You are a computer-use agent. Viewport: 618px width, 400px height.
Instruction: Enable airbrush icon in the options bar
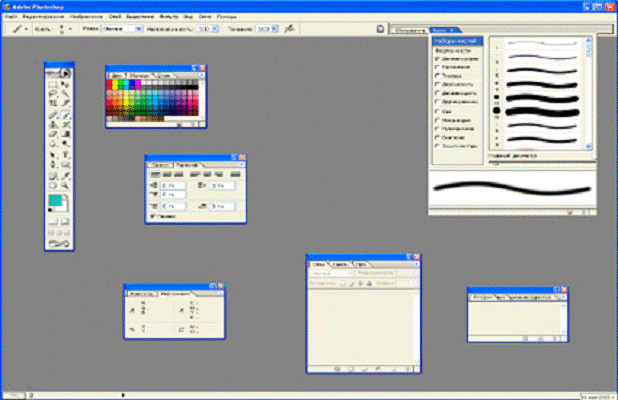289,28
